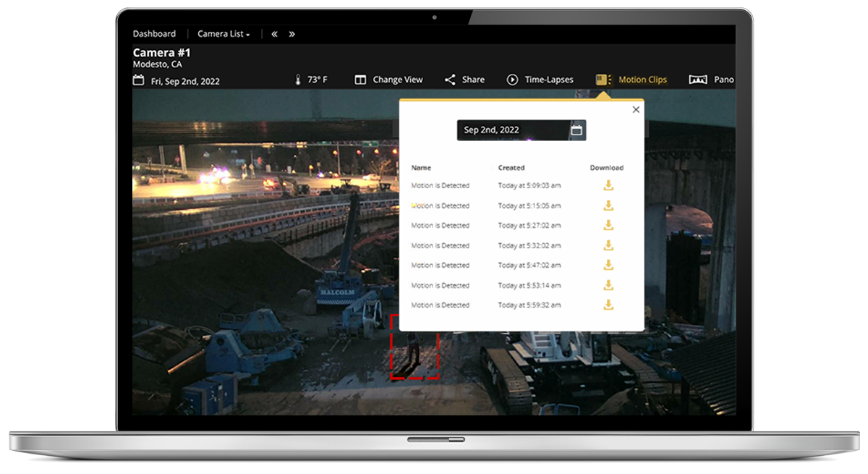
Task: Select Motion is Detected row at 5:27:02 am
Action: point(441,226)
